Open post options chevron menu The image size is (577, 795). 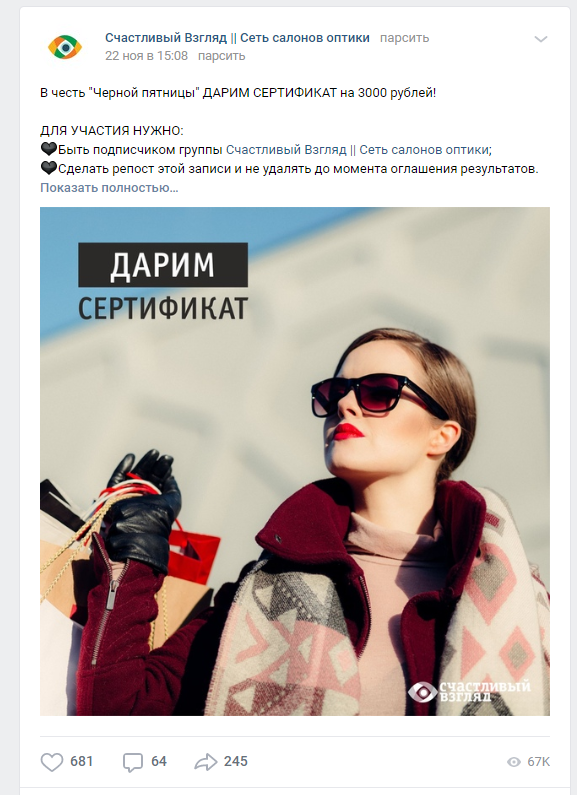(541, 39)
